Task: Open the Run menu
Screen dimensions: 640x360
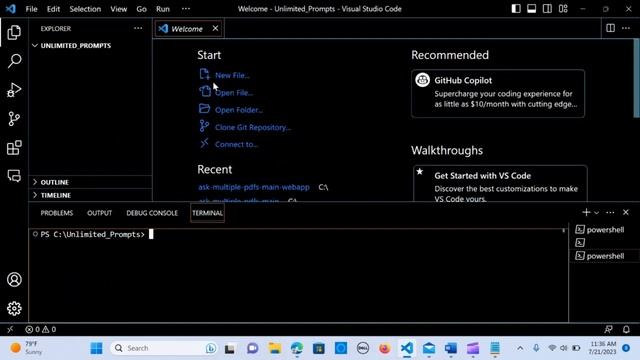Action: coord(162,9)
